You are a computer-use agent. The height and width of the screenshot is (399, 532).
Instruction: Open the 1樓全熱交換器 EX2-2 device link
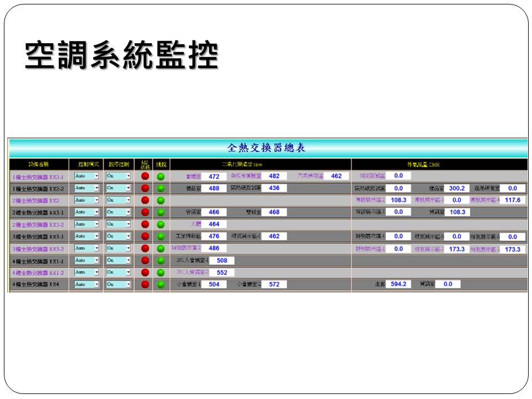coord(38,189)
